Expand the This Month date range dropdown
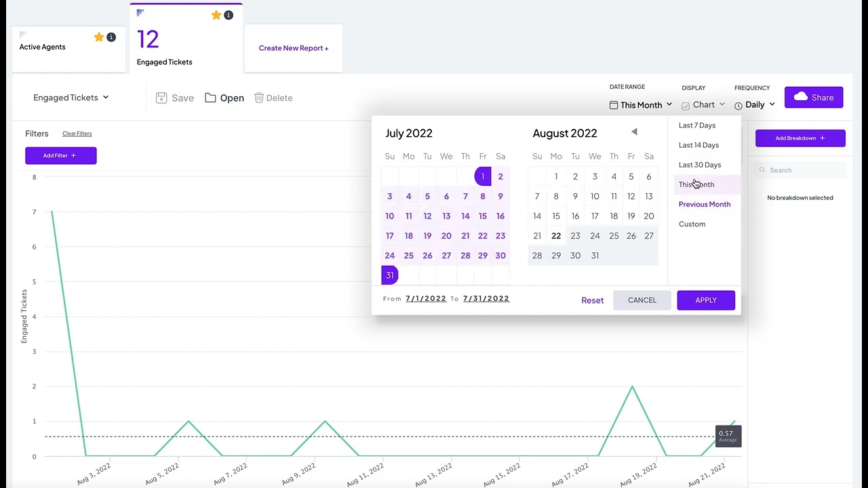This screenshot has width=868, height=488. [x=641, y=105]
